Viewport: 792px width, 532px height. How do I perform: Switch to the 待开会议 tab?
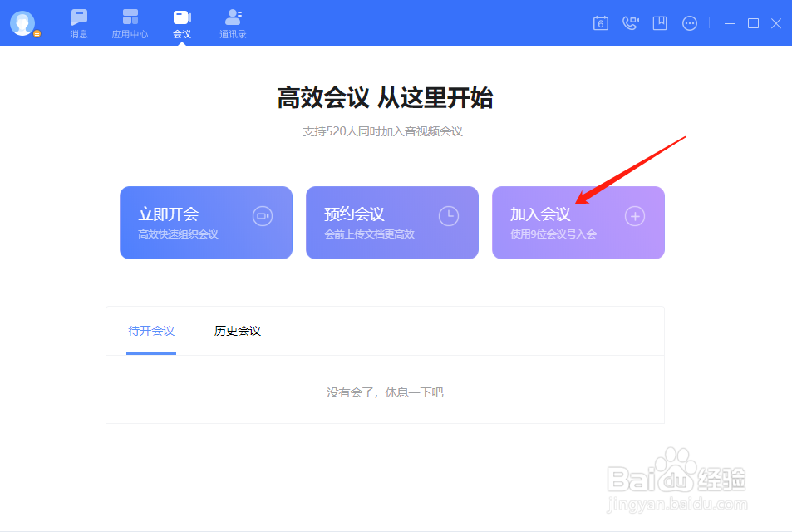151,331
